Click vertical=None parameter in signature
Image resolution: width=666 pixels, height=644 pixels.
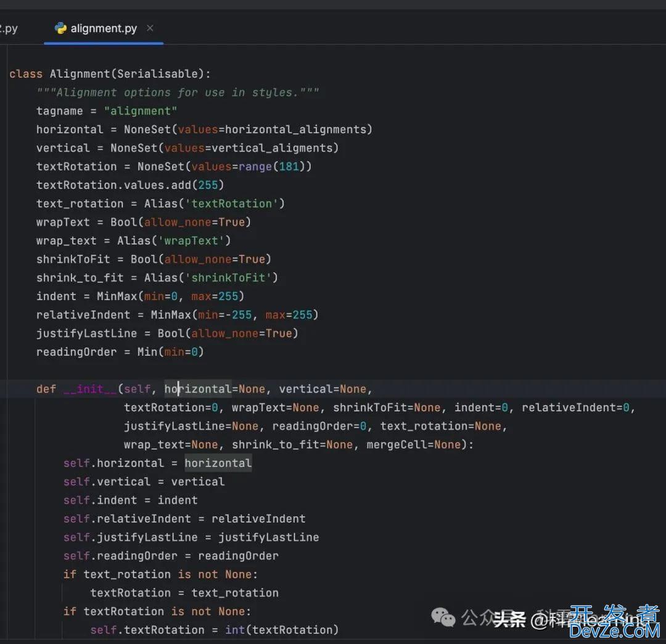323,389
